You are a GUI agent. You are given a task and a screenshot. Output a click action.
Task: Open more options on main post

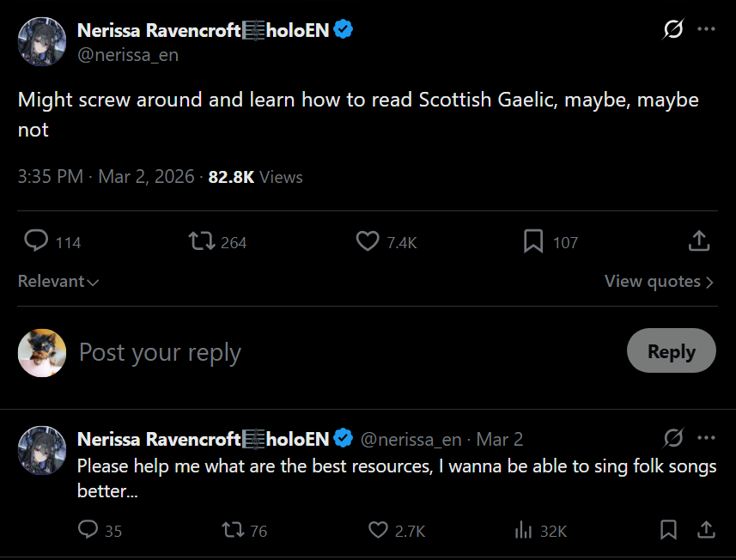(706, 29)
